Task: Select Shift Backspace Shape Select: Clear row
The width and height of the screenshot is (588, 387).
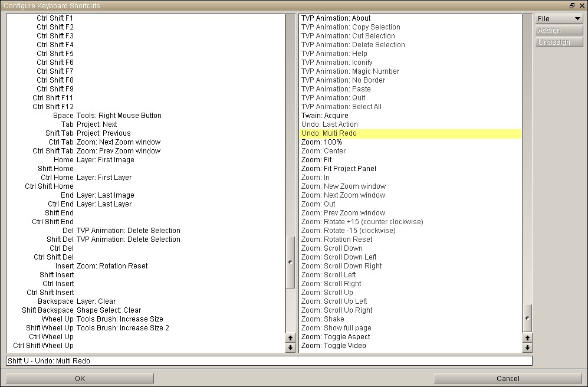Action: (x=146, y=310)
